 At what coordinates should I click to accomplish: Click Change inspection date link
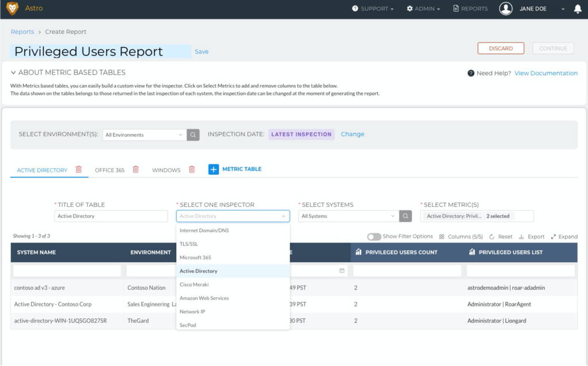[x=352, y=134]
